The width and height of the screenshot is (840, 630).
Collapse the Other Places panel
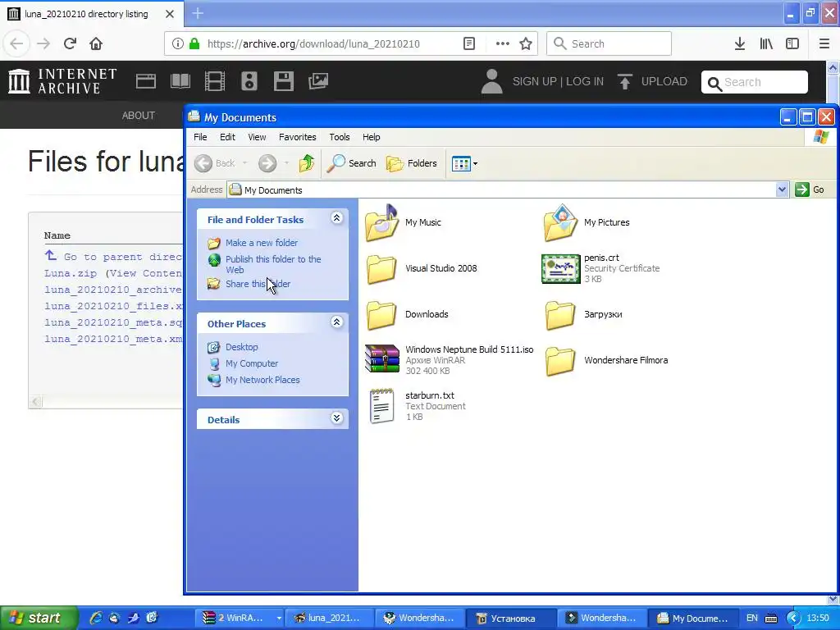(336, 322)
